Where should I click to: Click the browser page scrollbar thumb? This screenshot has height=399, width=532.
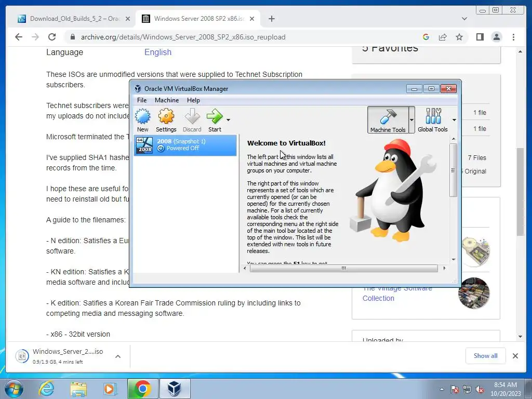click(520, 192)
